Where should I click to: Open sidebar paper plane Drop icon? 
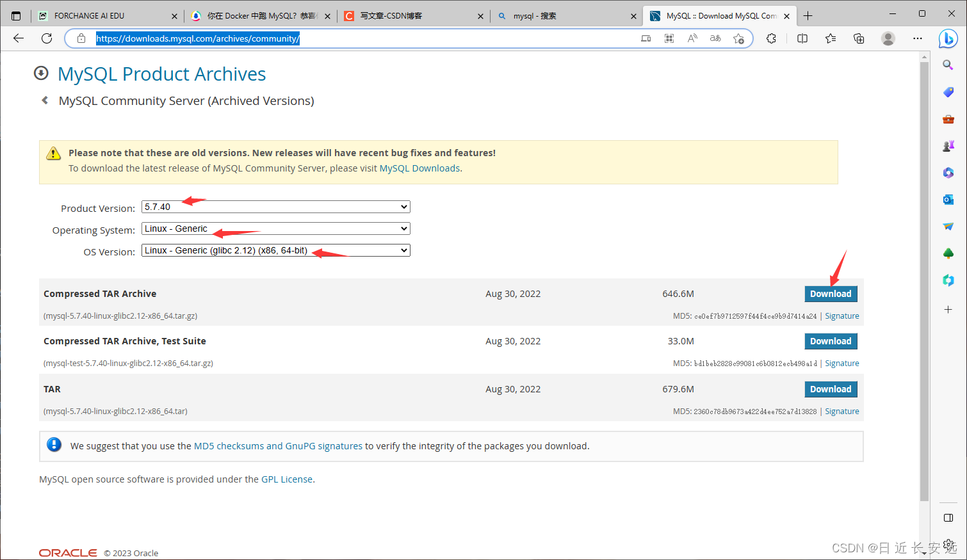[948, 227]
